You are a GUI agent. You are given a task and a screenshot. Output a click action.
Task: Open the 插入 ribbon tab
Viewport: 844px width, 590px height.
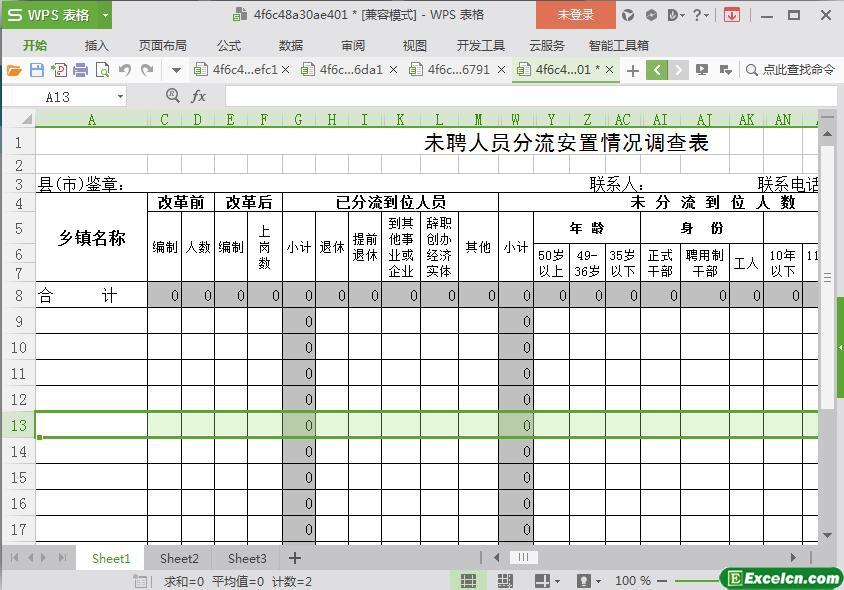(x=97, y=45)
